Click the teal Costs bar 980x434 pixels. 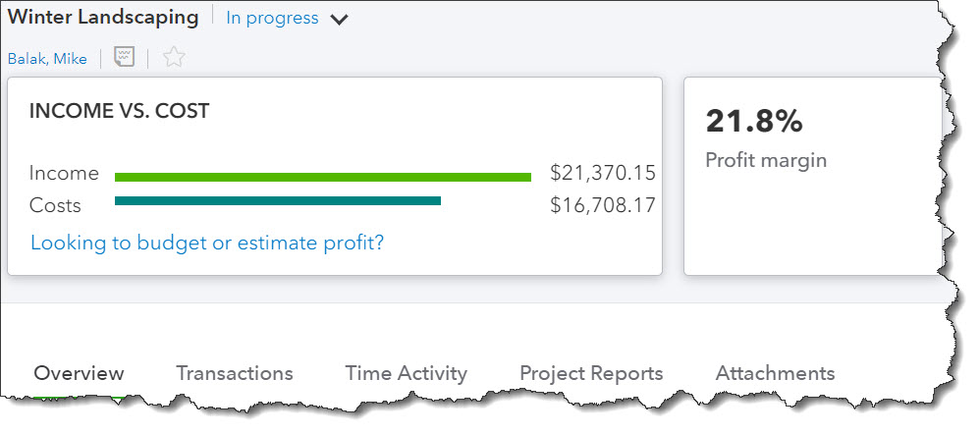[x=278, y=201]
